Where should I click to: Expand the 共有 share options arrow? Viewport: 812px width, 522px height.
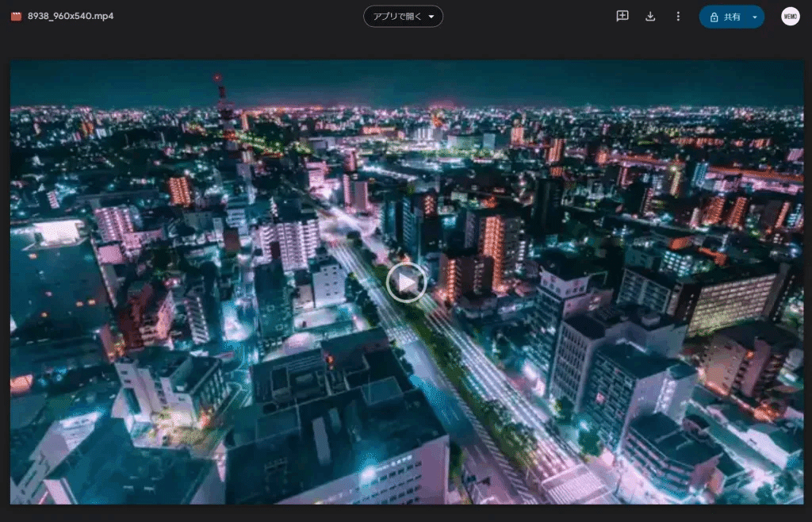click(x=755, y=17)
